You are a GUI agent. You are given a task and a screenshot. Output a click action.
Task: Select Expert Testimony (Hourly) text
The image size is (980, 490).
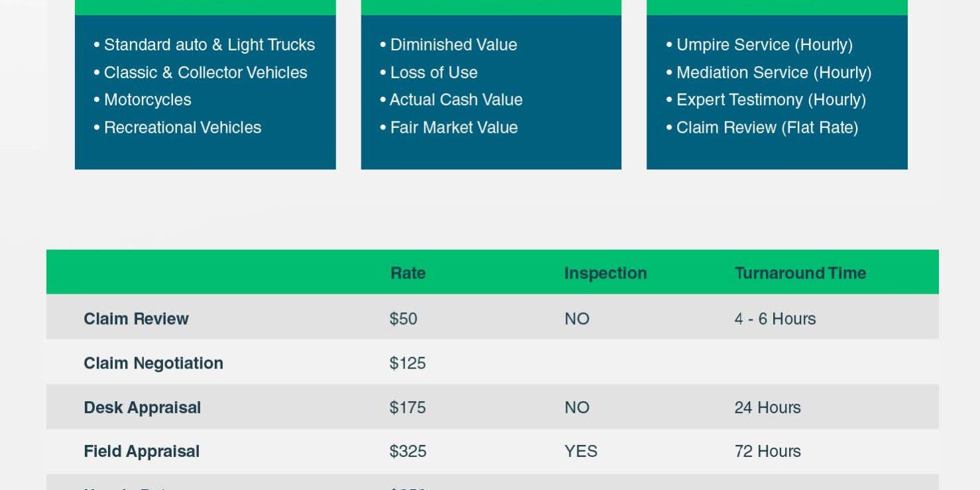(x=770, y=99)
